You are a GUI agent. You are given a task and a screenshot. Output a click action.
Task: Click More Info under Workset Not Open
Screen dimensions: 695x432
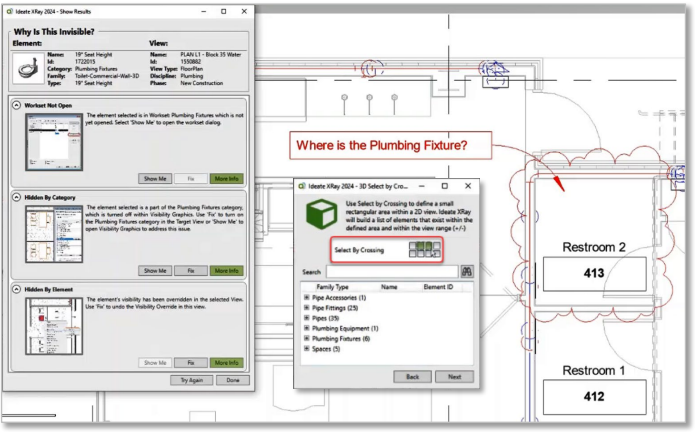pos(226,179)
